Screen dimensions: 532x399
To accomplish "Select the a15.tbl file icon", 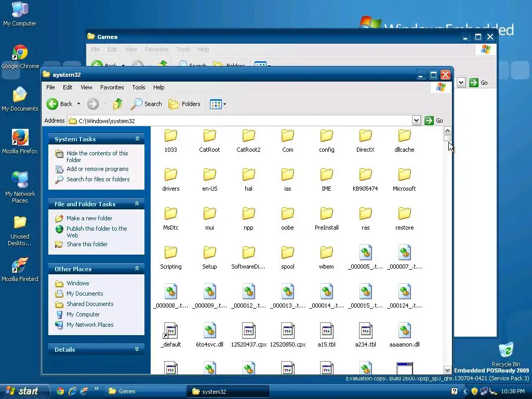I will pyautogui.click(x=326, y=330).
